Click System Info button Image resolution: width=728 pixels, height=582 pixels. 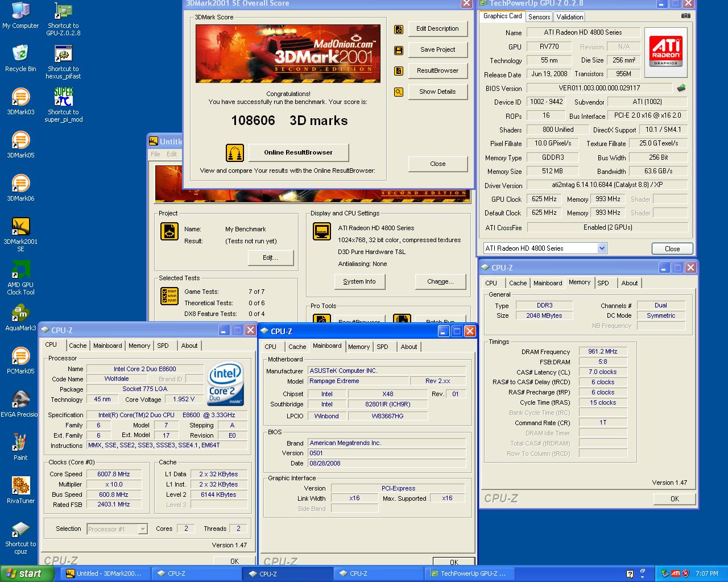tap(359, 282)
